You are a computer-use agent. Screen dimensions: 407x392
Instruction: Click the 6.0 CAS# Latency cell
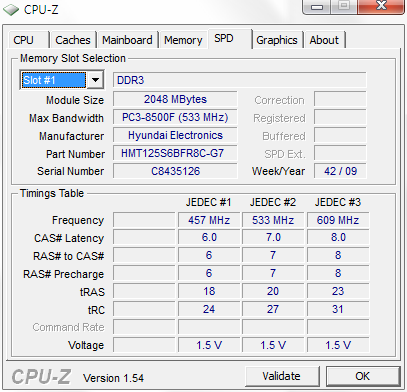[x=209, y=238]
